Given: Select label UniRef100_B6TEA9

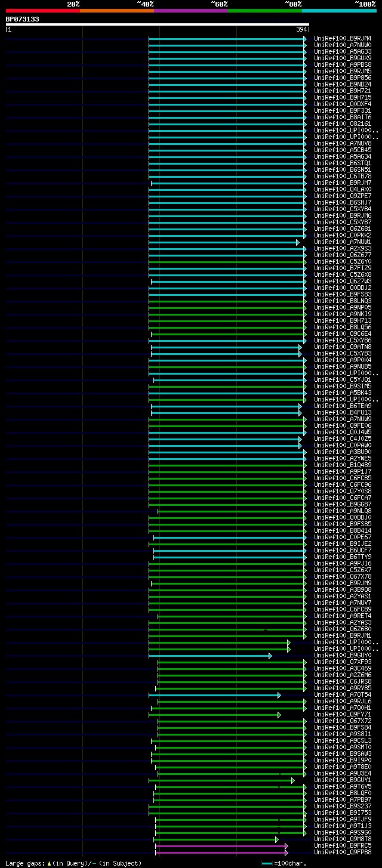Looking at the screenshot, I should [343, 406].
